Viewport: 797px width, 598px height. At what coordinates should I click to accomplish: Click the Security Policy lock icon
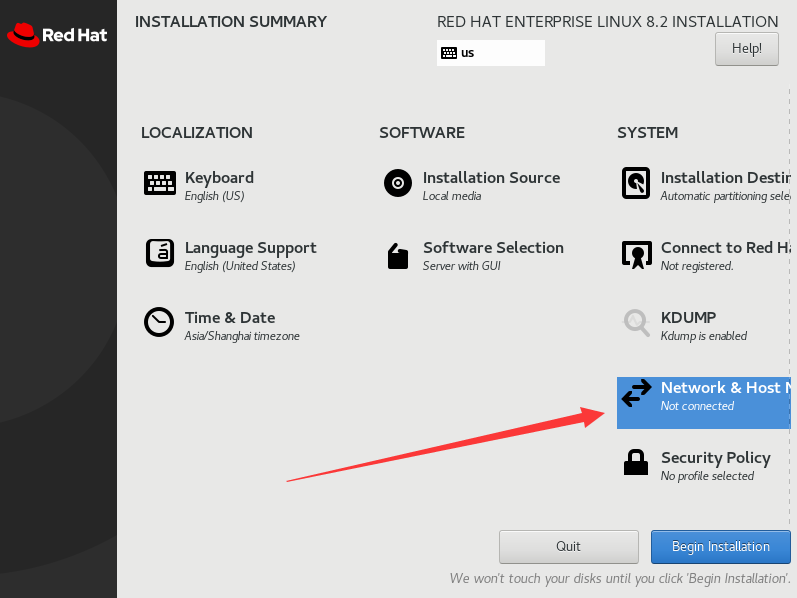[x=636, y=462]
